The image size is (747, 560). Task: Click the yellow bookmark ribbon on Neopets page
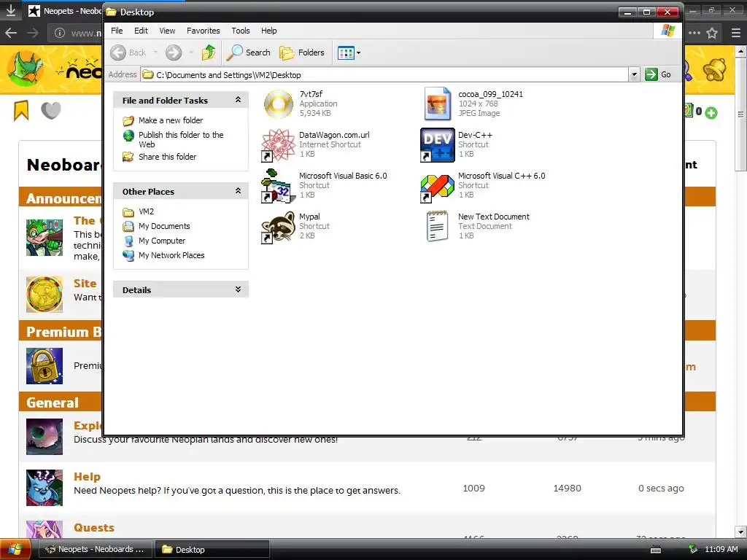21,111
